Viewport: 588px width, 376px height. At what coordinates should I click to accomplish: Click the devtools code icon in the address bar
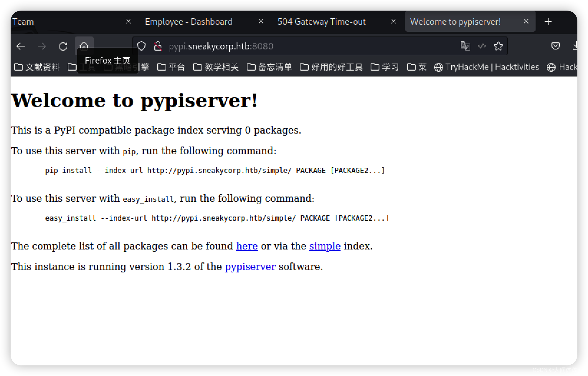coord(482,46)
